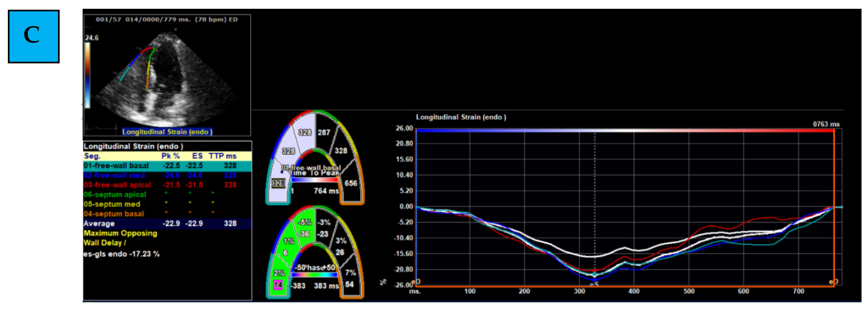Select the 02-free-wall med segment row
This screenshot has height=309, width=868.
pyautogui.click(x=114, y=175)
